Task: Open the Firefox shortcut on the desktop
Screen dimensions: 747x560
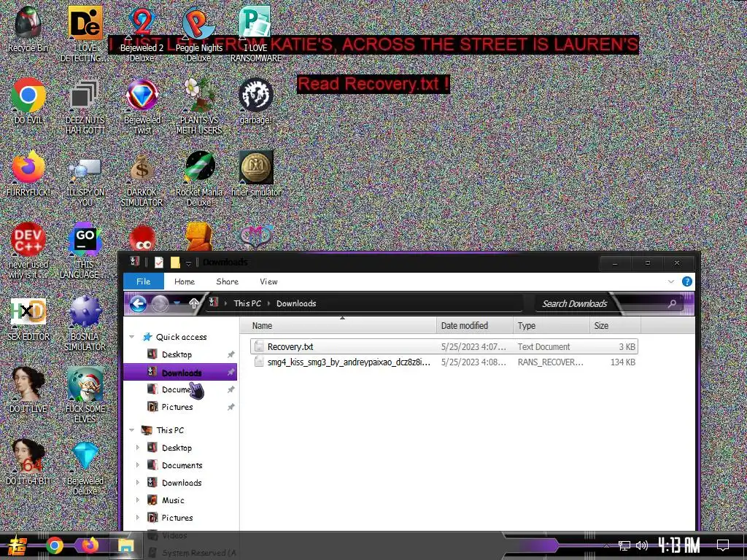Action: click(28, 174)
